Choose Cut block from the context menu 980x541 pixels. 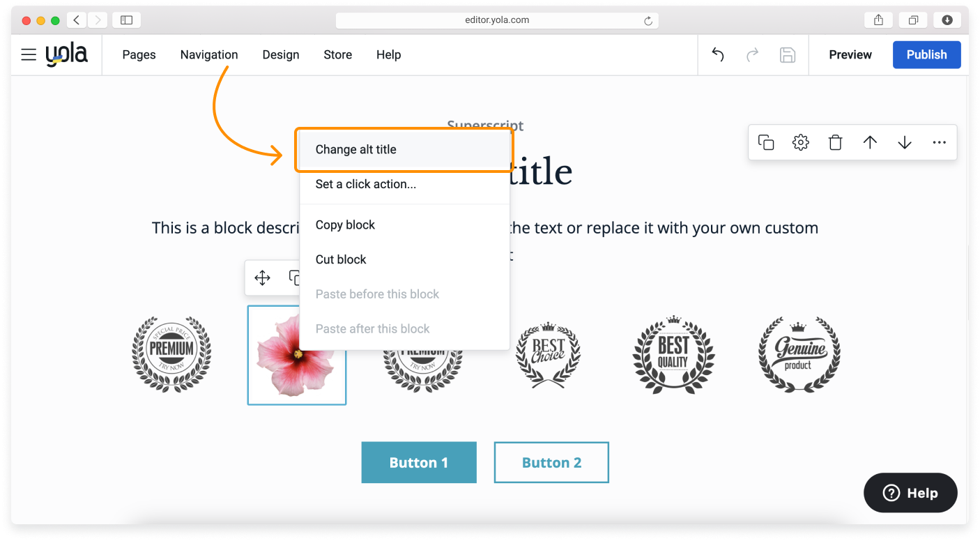point(341,259)
